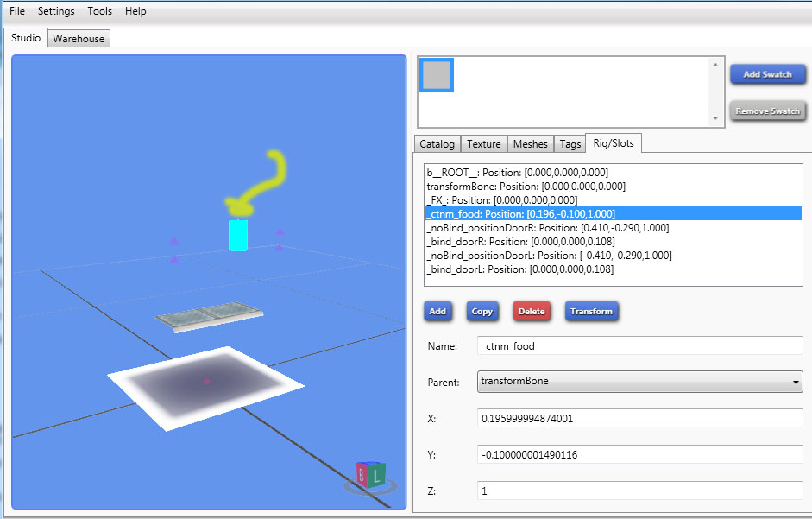Open the Catalog tab
The image size is (812, 519).
[437, 144]
